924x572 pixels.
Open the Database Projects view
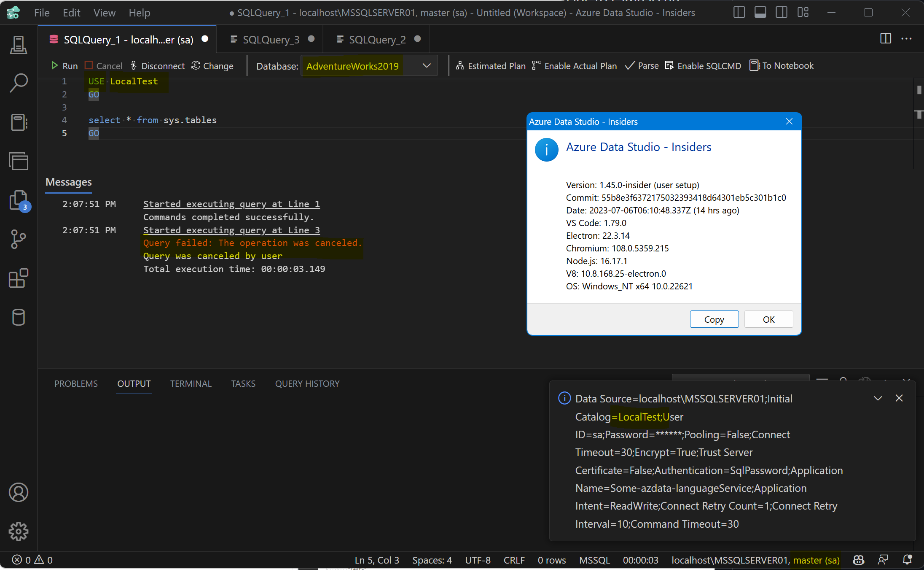(18, 317)
